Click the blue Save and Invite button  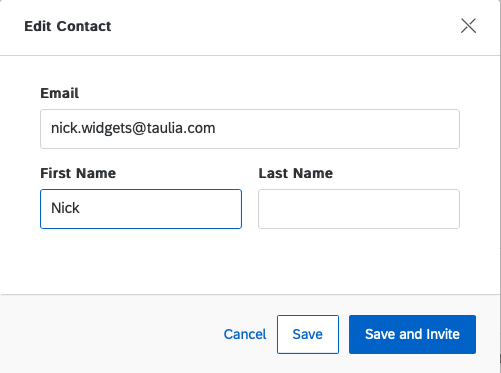(412, 334)
